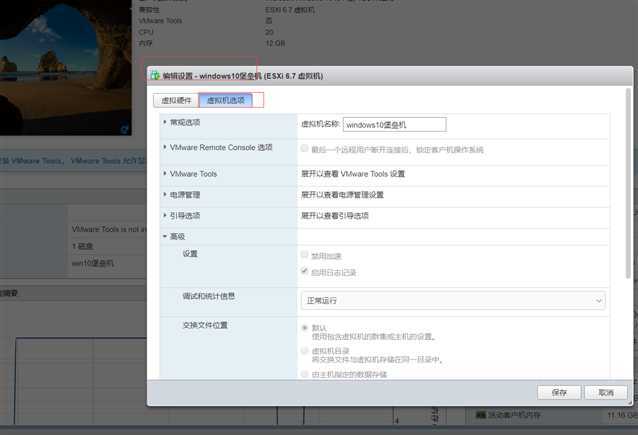Expand VMware Remote Console 选项 section

tap(165, 147)
